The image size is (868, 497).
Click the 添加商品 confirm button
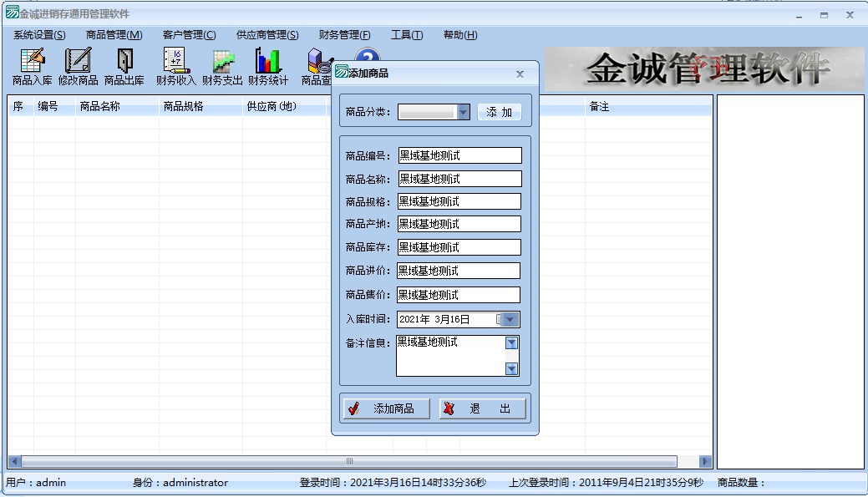(x=387, y=409)
